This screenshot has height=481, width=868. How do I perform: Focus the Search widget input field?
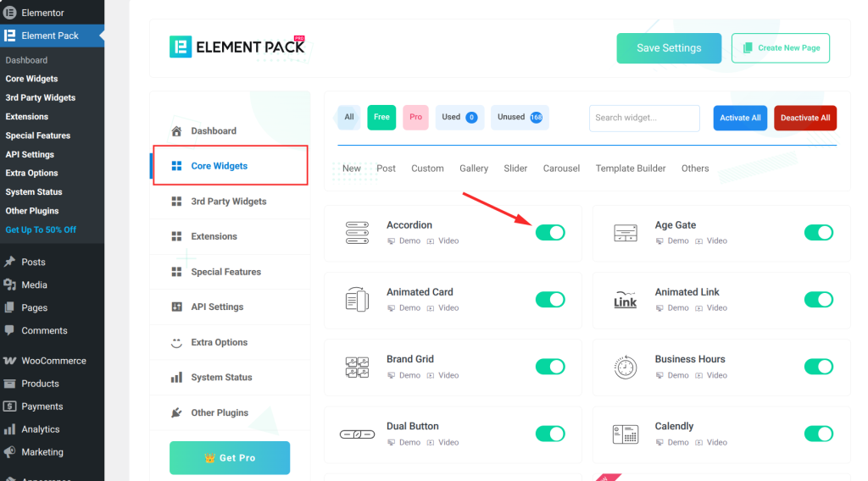644,118
